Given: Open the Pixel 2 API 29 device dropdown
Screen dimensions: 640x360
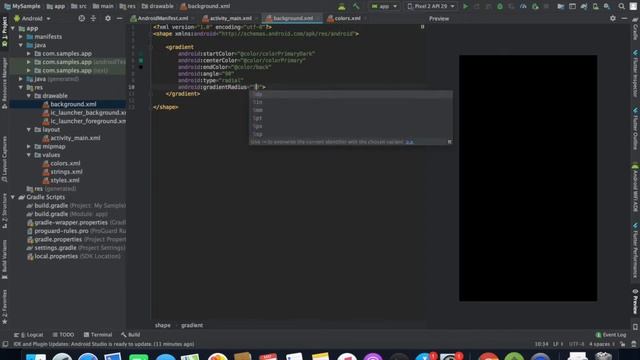Looking at the screenshot, I should click(x=431, y=6).
